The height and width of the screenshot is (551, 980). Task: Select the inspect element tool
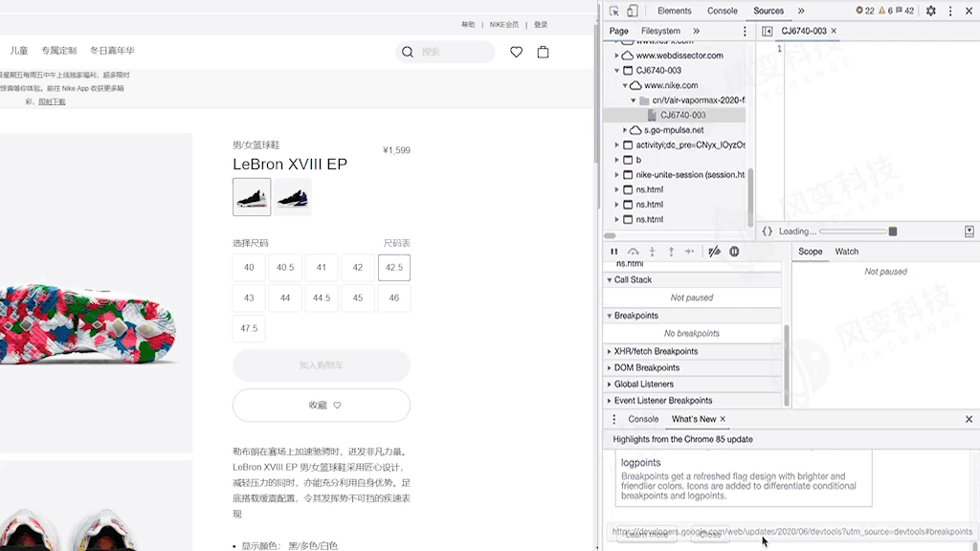[613, 11]
